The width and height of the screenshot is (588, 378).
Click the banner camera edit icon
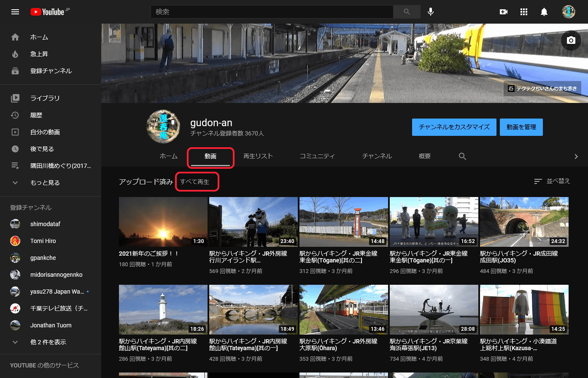point(571,40)
